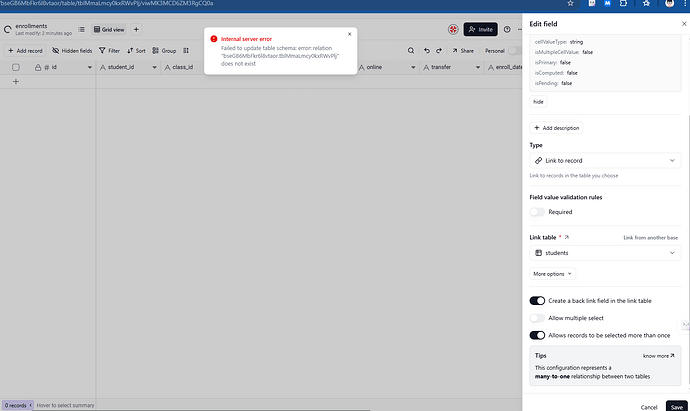Viewport: 690px width, 411px height.
Task: Open the Filter tool
Action: pos(108,50)
